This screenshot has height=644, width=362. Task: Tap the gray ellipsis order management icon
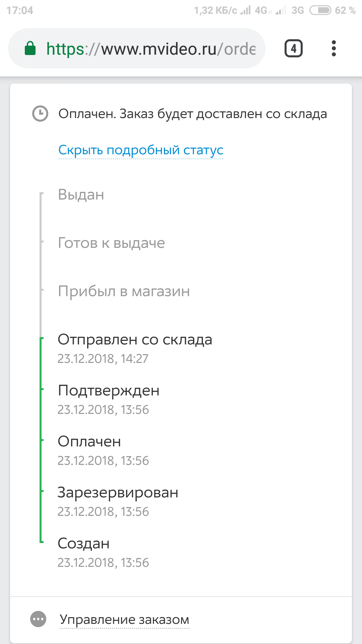[38, 619]
